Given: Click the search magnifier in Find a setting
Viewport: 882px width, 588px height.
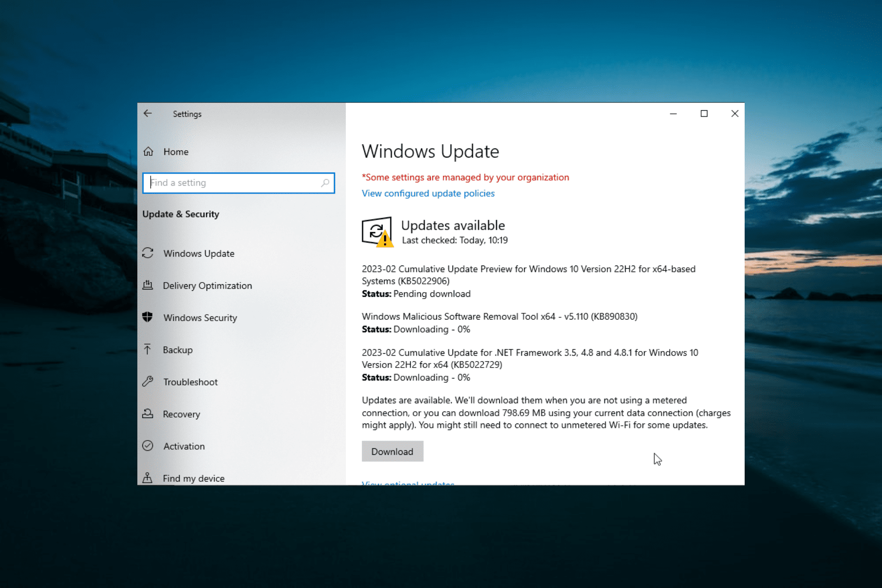Looking at the screenshot, I should click(325, 183).
